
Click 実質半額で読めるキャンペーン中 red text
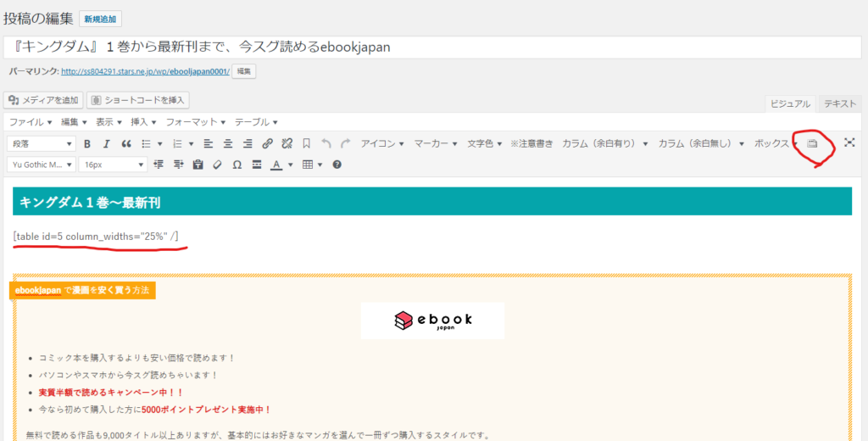click(x=111, y=393)
